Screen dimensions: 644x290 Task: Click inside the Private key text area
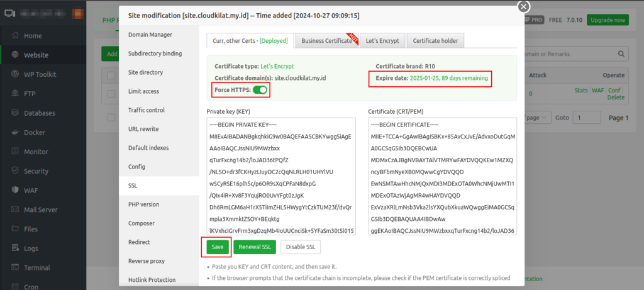click(x=281, y=176)
